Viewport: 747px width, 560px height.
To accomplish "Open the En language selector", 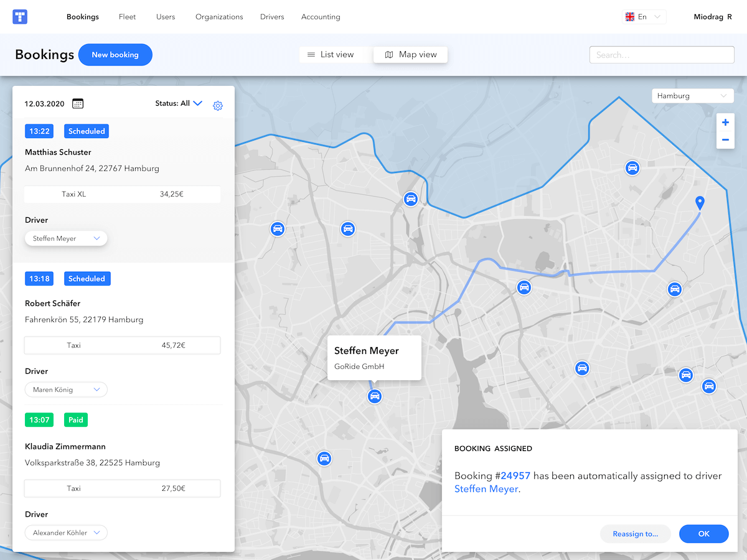I will click(644, 17).
